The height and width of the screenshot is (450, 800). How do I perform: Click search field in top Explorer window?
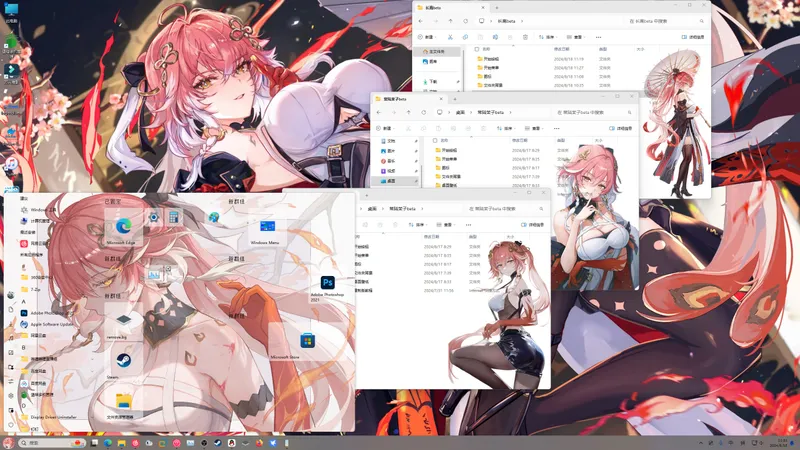pyautogui.click(x=666, y=21)
